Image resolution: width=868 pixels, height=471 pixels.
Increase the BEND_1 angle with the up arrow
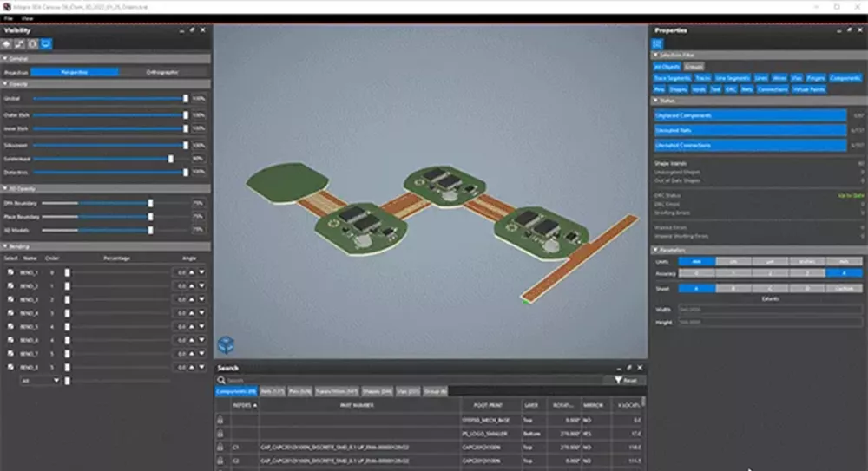tap(193, 271)
